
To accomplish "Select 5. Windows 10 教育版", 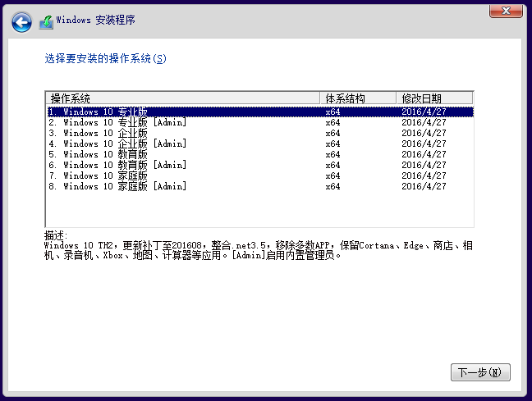I will 260,154.
